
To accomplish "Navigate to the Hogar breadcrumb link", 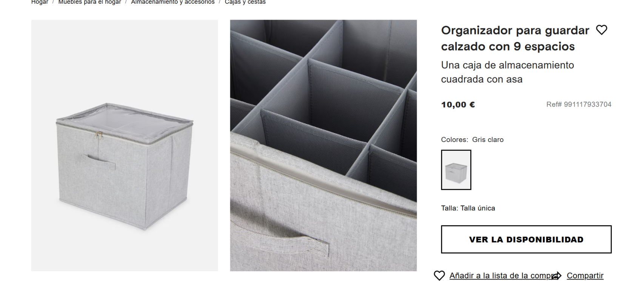I will [x=39, y=2].
